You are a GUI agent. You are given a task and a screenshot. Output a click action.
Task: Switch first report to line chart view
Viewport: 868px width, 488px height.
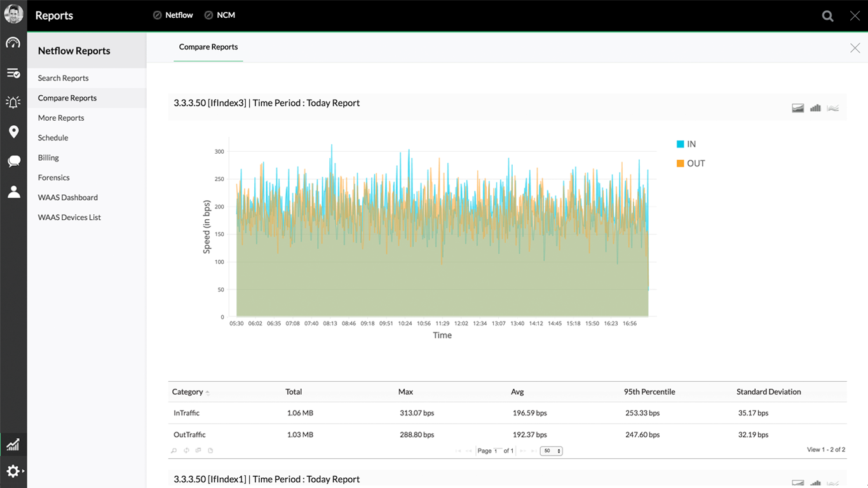coord(832,108)
